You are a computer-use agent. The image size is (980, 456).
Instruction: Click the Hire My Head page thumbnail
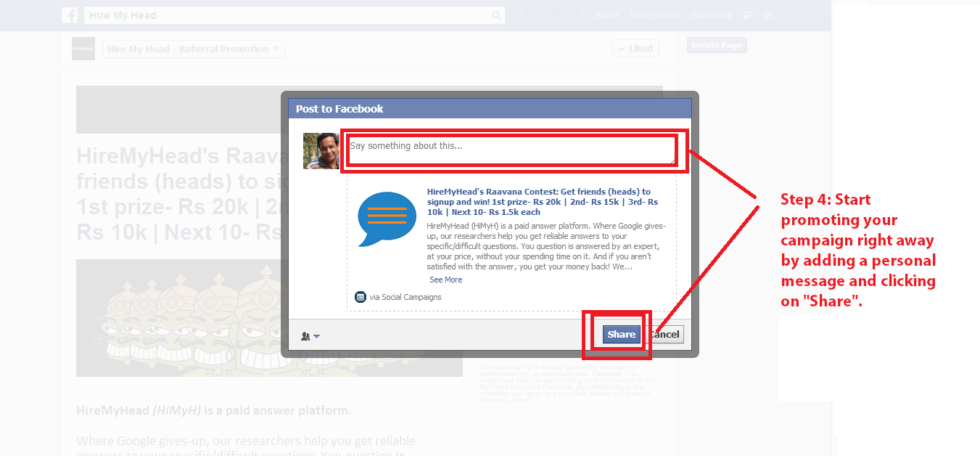pos(83,49)
